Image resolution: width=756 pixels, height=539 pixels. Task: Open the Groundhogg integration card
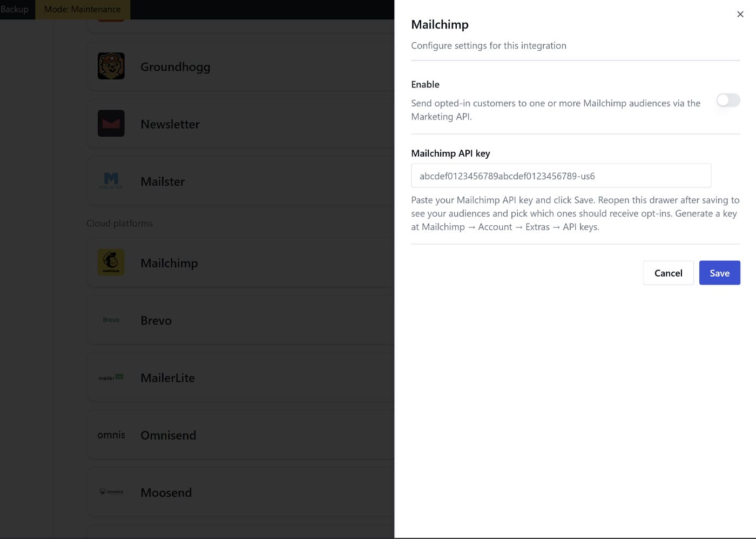pyautogui.click(x=240, y=66)
